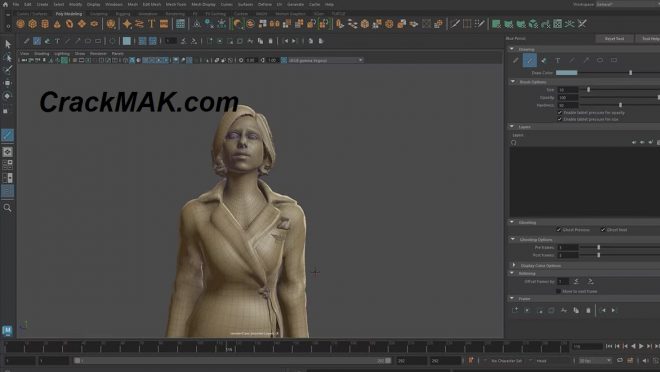Click the trash icon in the viewport Blue Pencil toolbar
The image size is (660, 372).
pos(271,41)
